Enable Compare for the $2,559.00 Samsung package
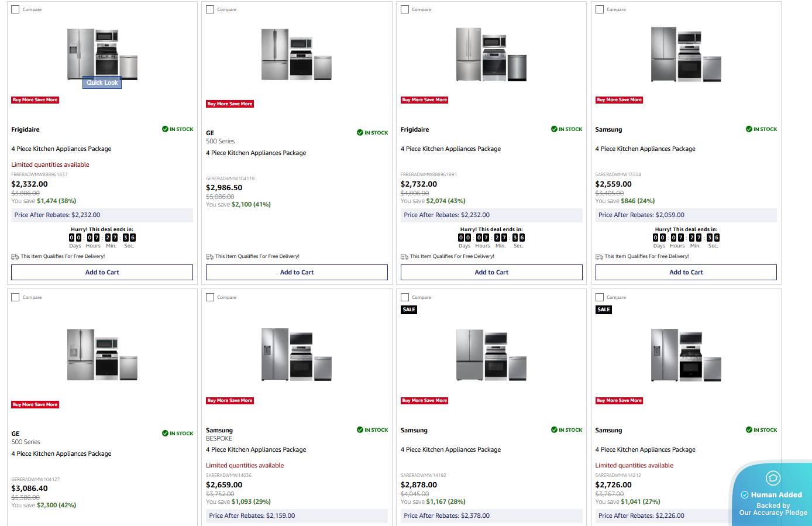Screen dimensions: 812x526 click(599, 9)
